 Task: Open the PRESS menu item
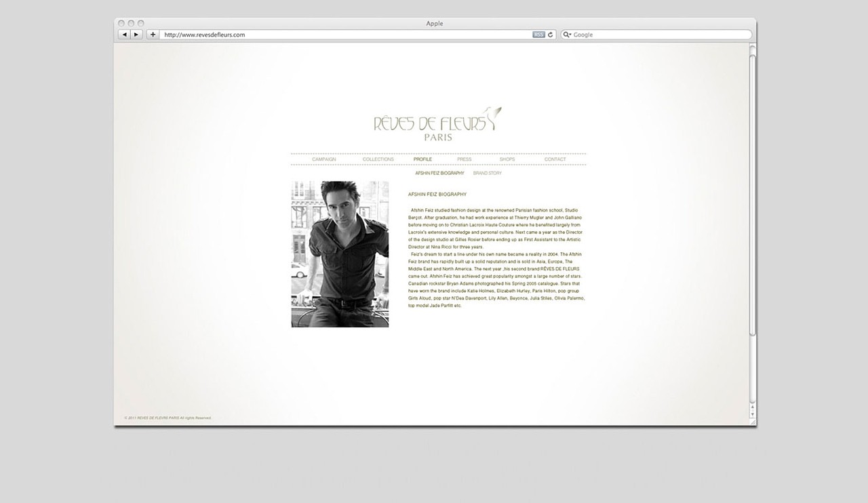(465, 159)
